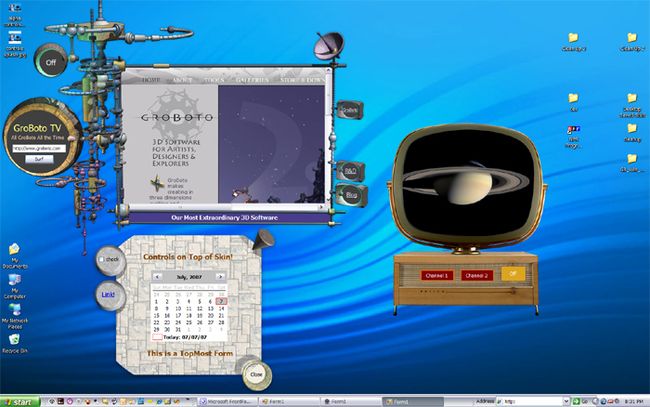650x407 pixels.
Task: Switch the retro TV to Channel 2
Action: pos(477,276)
